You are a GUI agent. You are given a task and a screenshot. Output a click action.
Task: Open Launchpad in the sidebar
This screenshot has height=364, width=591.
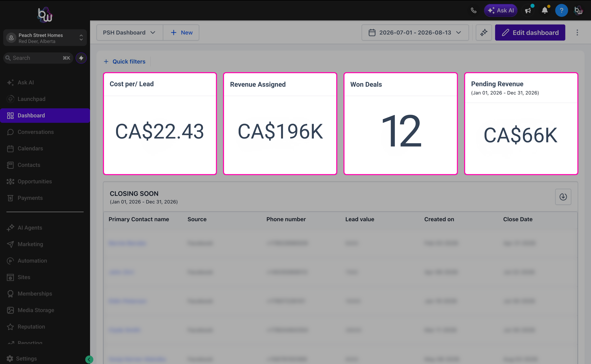tap(45, 99)
